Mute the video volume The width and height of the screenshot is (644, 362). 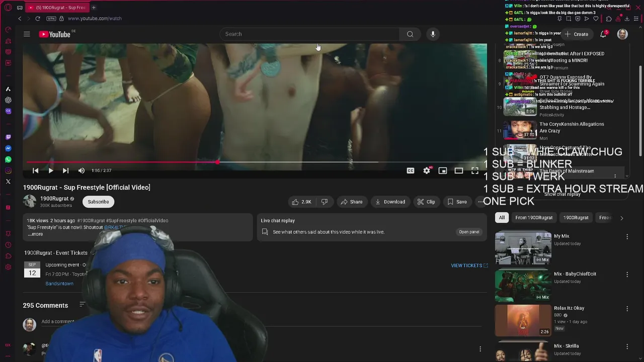82,171
